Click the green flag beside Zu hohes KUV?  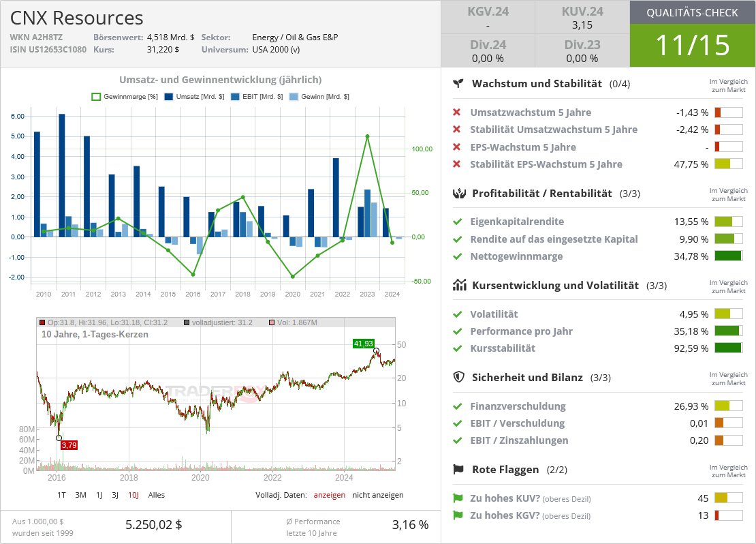(x=458, y=498)
